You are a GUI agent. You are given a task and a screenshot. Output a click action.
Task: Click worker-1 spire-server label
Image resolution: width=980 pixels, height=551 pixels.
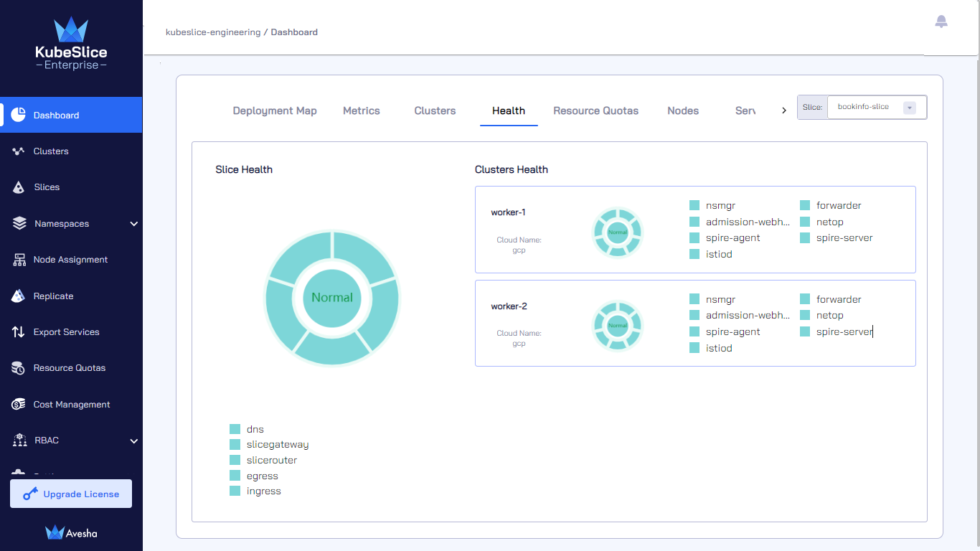(844, 238)
